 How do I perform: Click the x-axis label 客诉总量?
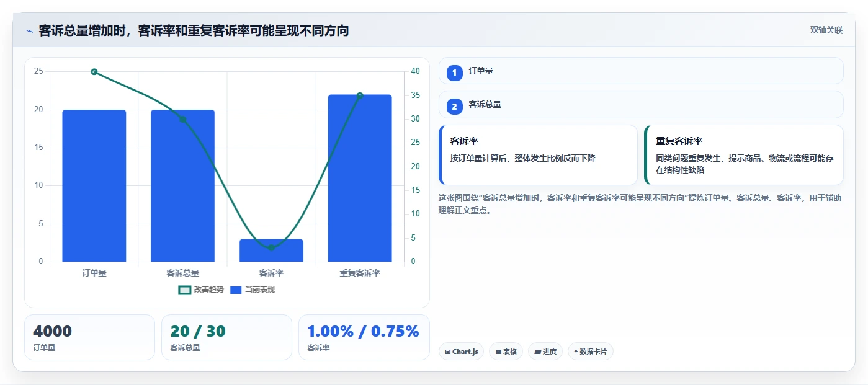point(183,273)
